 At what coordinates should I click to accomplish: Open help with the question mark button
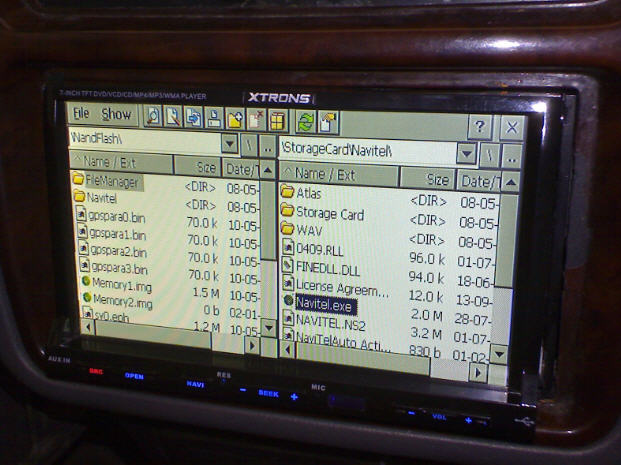pos(480,127)
